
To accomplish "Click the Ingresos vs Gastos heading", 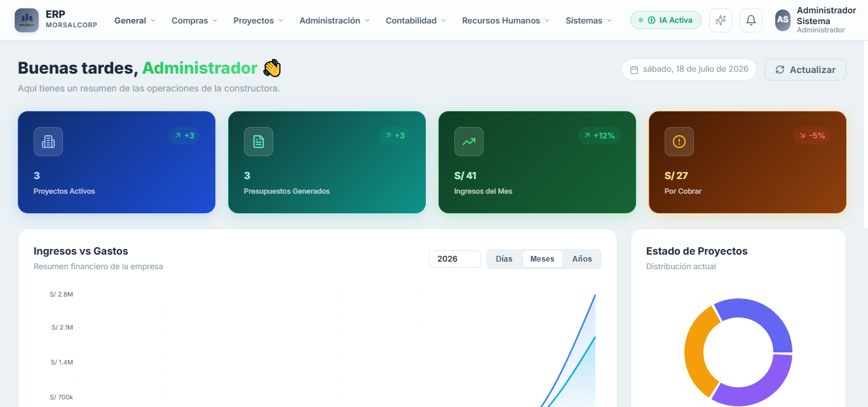I will [x=81, y=251].
